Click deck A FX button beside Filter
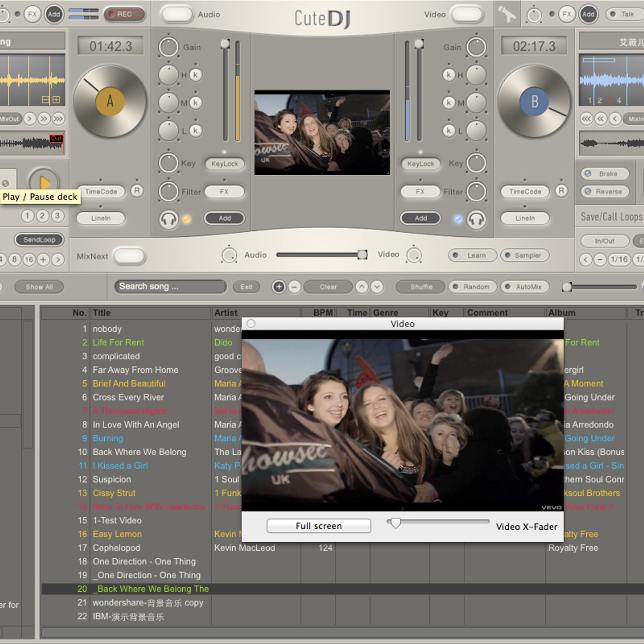Screen dimensions: 644x644 [x=224, y=192]
